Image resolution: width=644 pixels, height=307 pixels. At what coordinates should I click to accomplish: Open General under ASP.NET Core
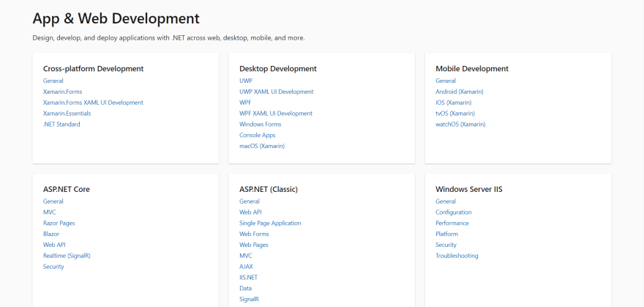coord(53,201)
